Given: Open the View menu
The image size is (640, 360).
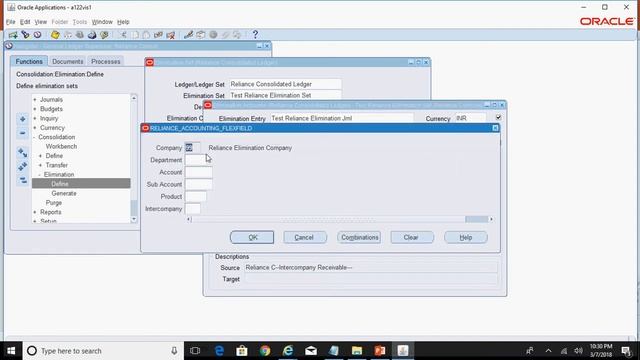Looking at the screenshot, I should tap(40, 22).
